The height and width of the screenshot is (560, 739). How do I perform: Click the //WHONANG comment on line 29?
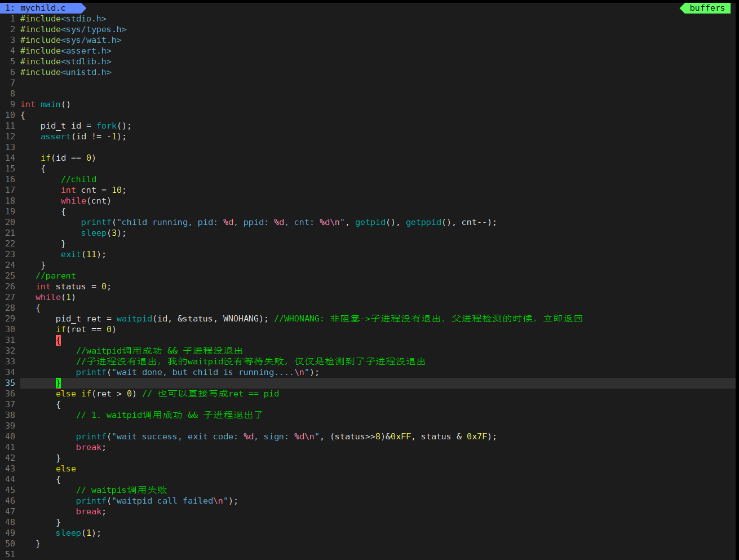428,319
